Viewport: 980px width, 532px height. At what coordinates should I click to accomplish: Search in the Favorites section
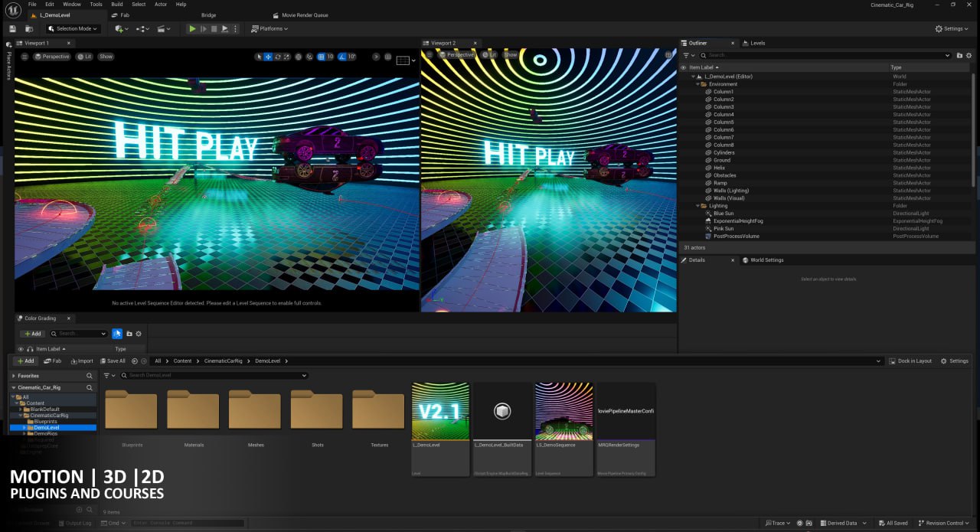point(89,376)
